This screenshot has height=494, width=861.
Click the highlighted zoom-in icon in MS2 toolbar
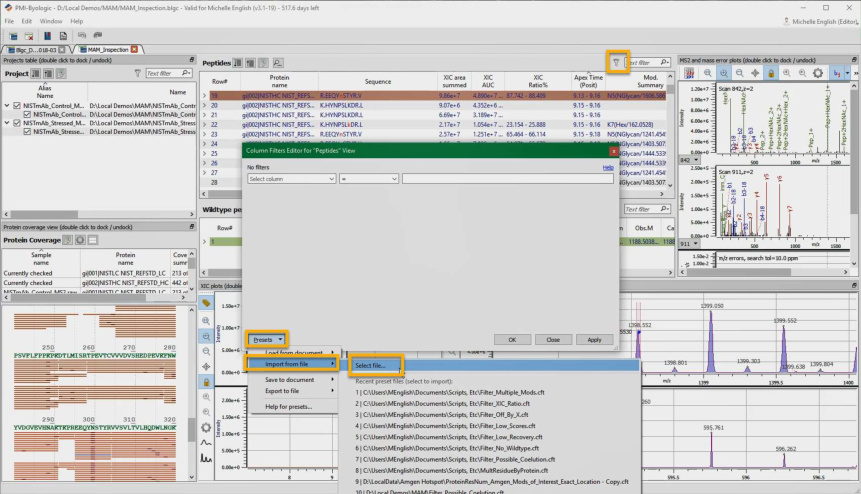coord(724,73)
